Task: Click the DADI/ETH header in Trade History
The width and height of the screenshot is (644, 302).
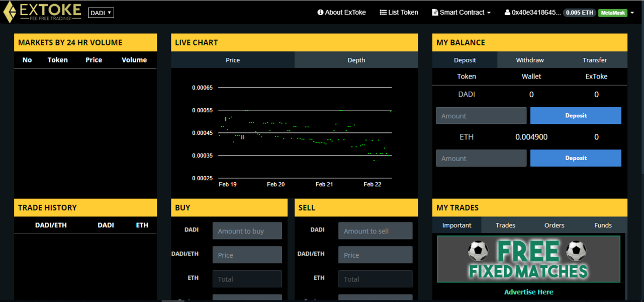Action: (x=51, y=225)
